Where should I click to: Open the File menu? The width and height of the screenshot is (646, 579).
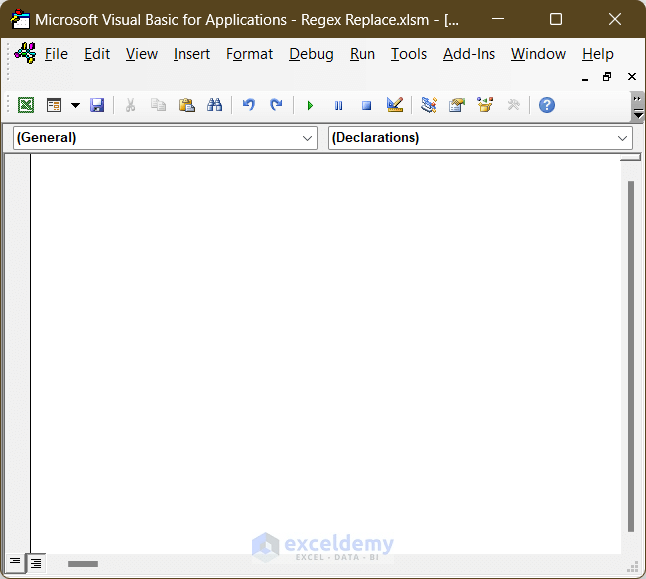click(56, 54)
